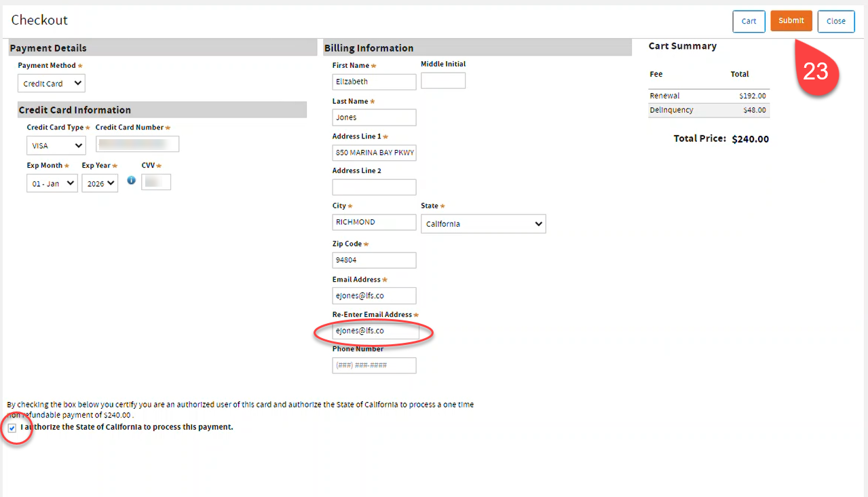This screenshot has height=497, width=868.
Task: Click the CVV info icon
Action: [x=131, y=179]
